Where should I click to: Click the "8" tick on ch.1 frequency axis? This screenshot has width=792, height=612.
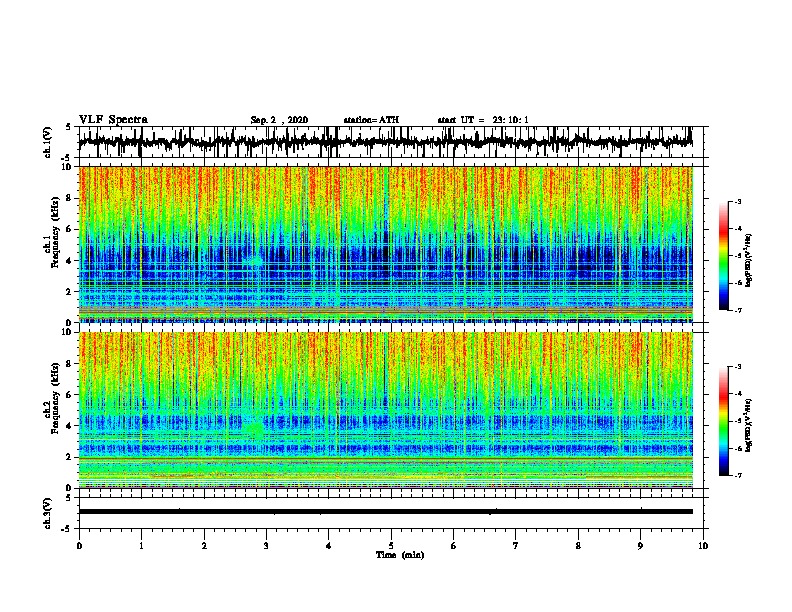tap(70, 198)
